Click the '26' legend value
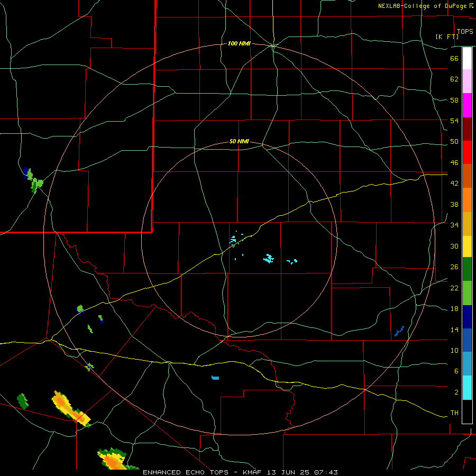 coord(454,267)
